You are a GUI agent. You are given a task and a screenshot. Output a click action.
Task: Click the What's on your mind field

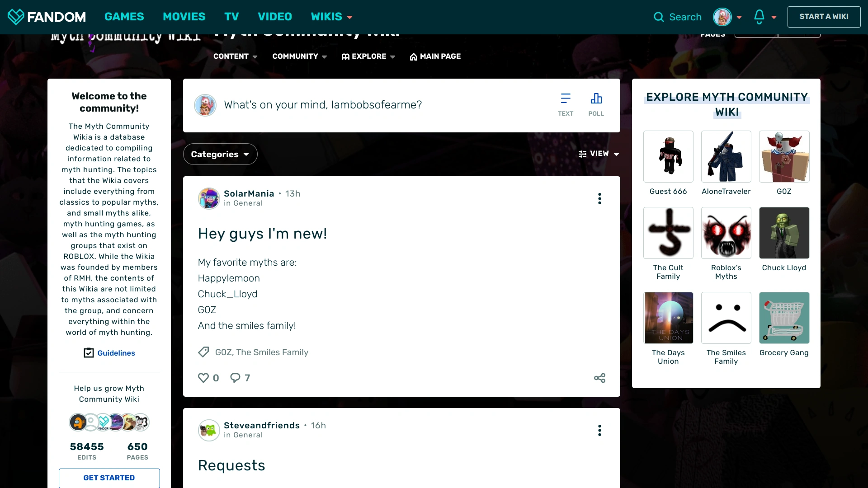323,105
